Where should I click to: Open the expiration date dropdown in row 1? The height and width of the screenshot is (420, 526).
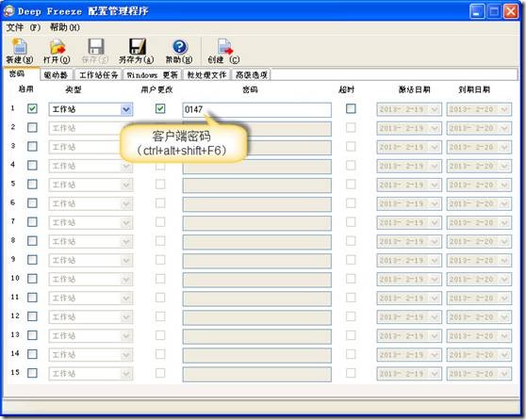504,109
